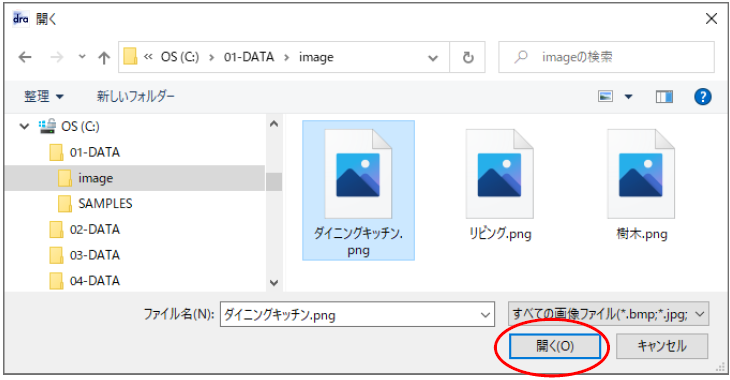Focus the imageの検索 search box
730x380 pixels.
click(606, 57)
